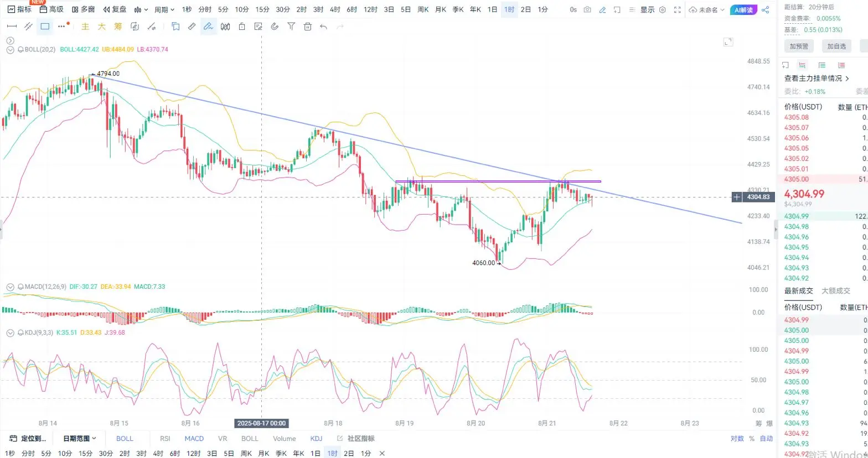Select the 4时 timeframe in top bar
Screen dimensions: 868x458
pos(335,9)
